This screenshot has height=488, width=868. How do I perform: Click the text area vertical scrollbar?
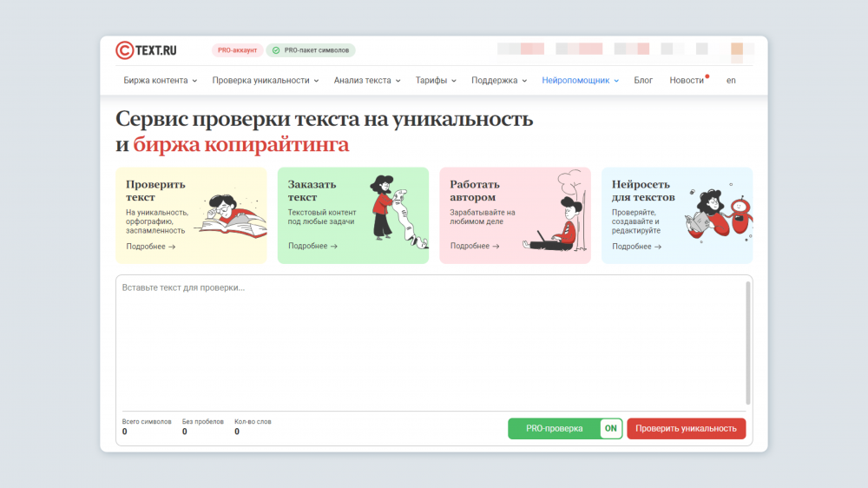[748, 343]
